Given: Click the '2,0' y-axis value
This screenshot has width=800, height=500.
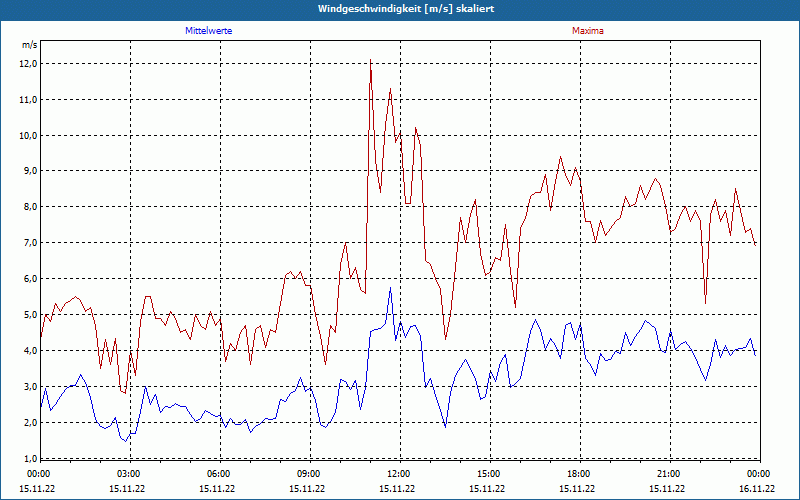Looking at the screenshot, I should click(x=30, y=423).
